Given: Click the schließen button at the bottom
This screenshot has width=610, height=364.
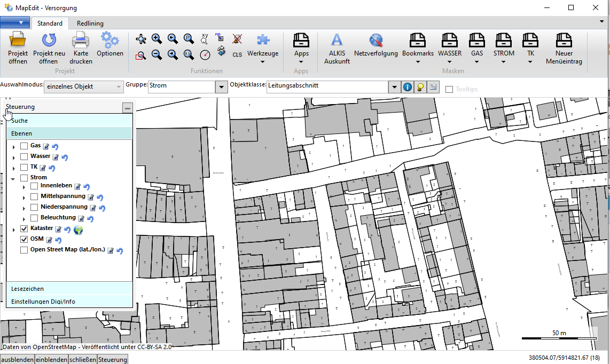Looking at the screenshot, I should click(x=82, y=359).
